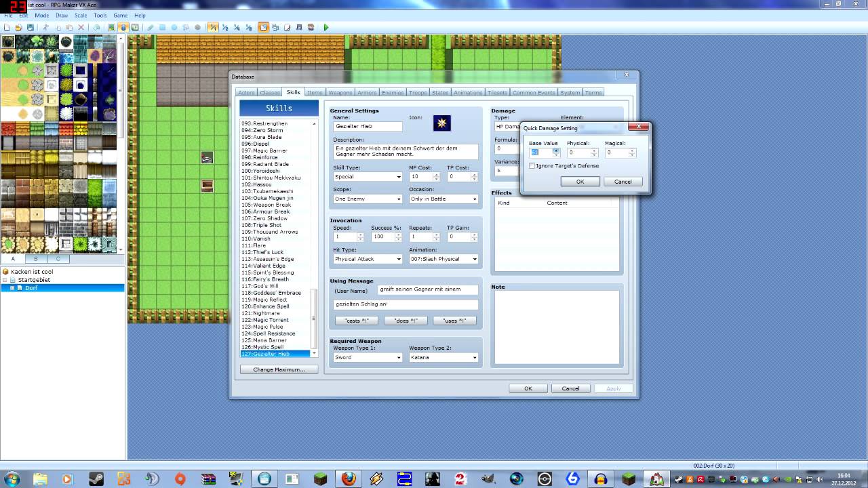Confirm Quick Damage Setting with OK
The width and height of the screenshot is (868, 488).
(x=580, y=182)
